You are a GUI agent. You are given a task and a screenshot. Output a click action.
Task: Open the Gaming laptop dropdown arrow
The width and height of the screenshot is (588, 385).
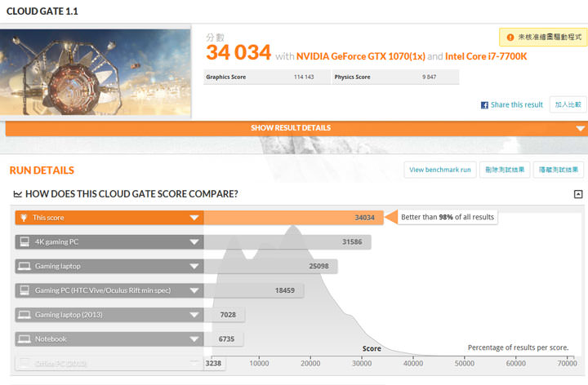(194, 266)
